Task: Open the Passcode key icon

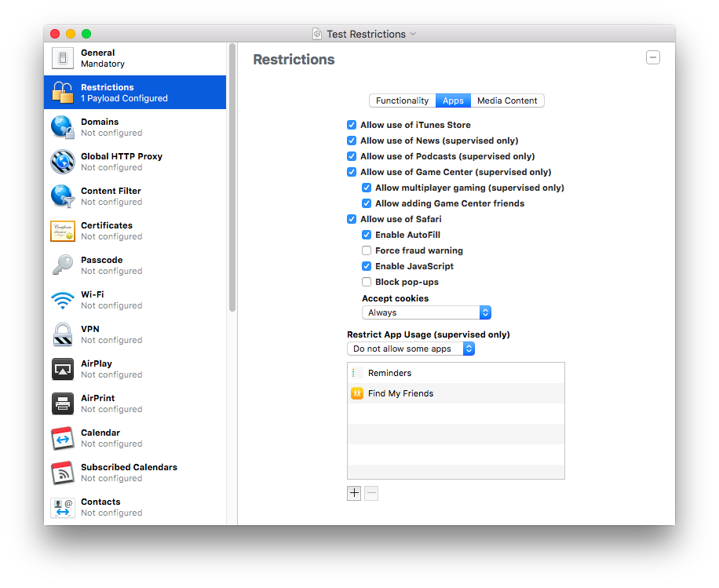Action: click(x=62, y=265)
